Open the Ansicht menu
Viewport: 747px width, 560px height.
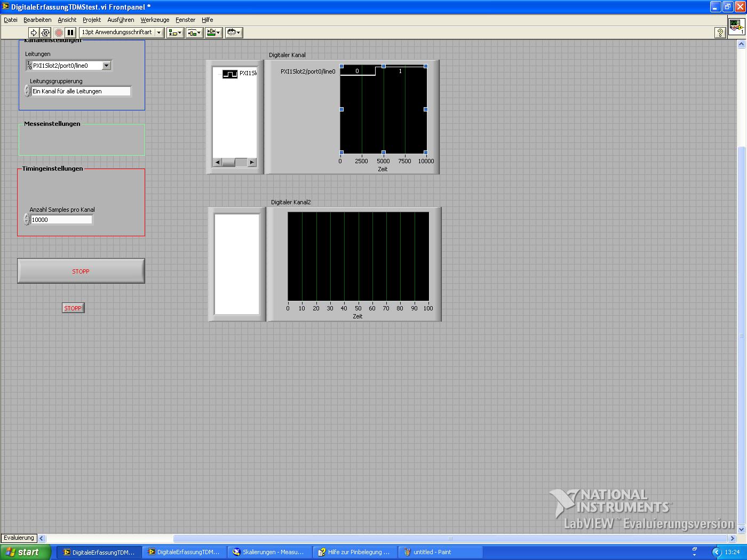67,20
